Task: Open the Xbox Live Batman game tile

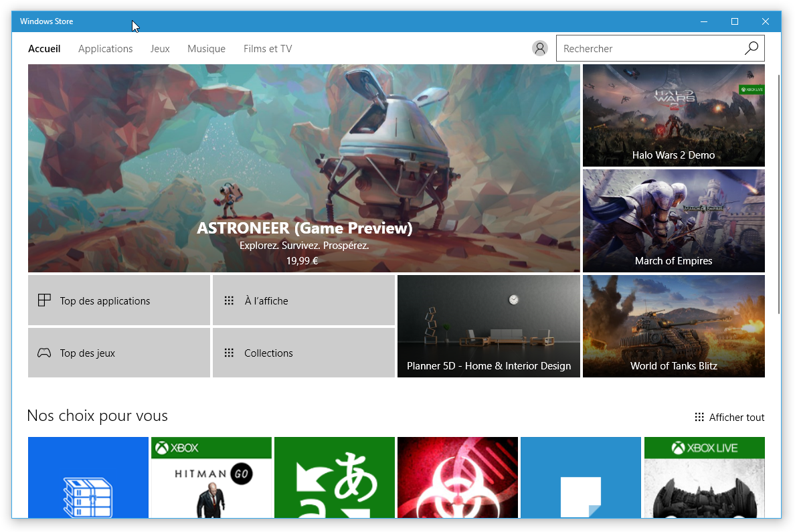Action: 704,477
